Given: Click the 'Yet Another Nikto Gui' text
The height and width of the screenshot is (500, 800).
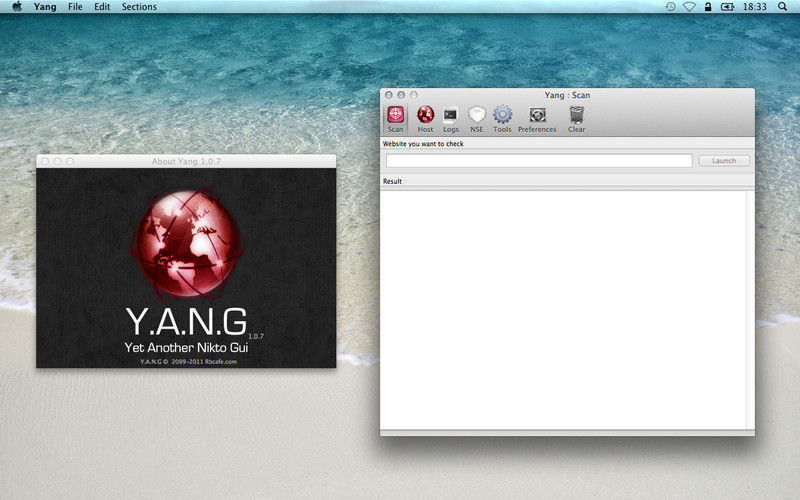Looking at the screenshot, I should pyautogui.click(x=186, y=347).
